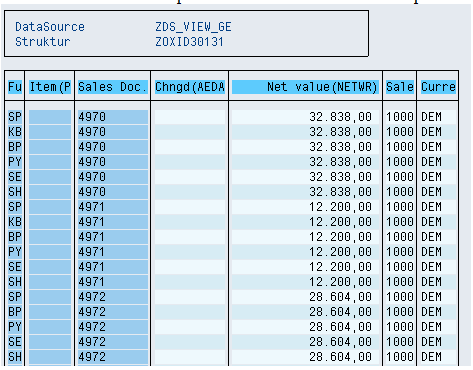Select sales document 4972 in BP row
The width and height of the screenshot is (473, 370).
pyautogui.click(x=113, y=312)
